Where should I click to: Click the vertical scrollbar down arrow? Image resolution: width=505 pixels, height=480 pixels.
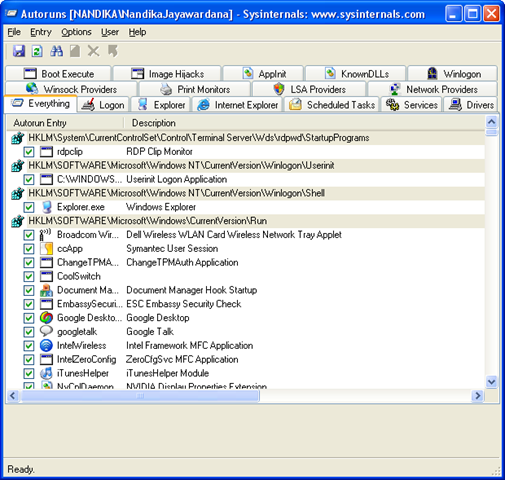coord(492,382)
